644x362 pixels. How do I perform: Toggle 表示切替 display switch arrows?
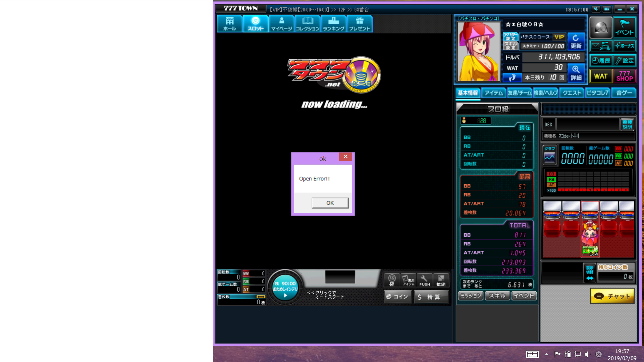pyautogui.click(x=590, y=273)
